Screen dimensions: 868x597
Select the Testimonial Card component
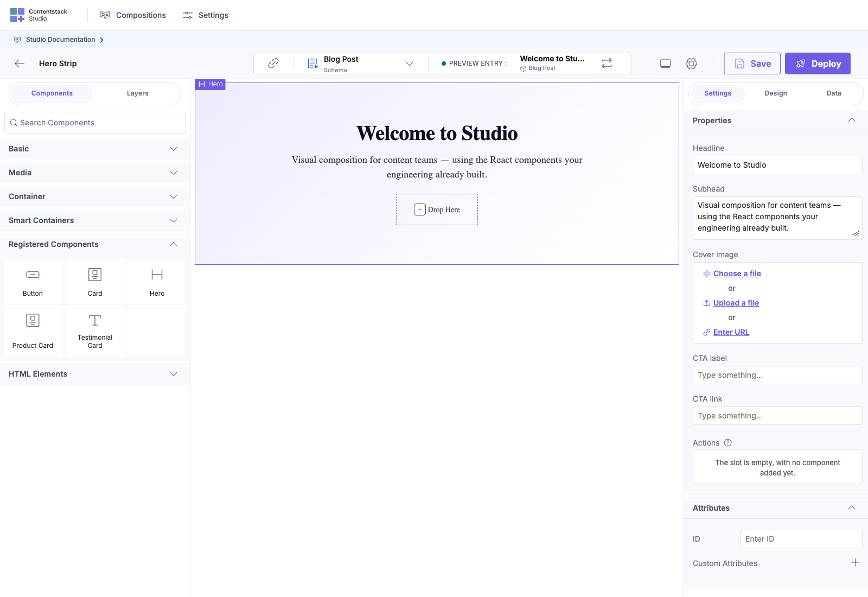tap(95, 331)
